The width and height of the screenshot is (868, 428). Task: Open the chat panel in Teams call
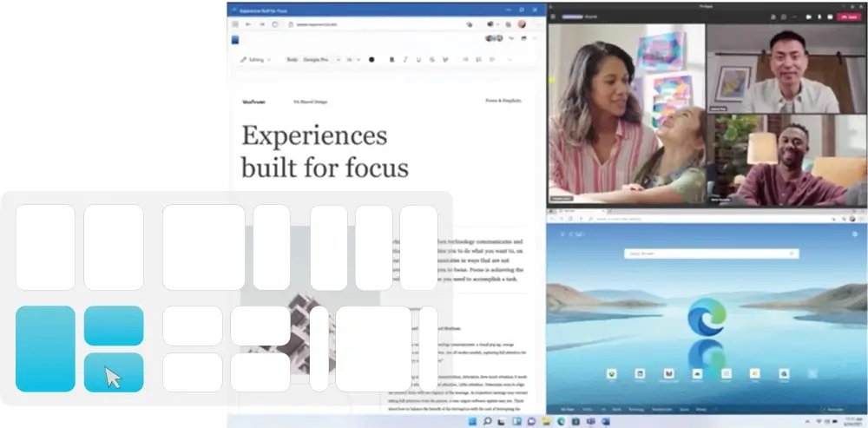click(x=784, y=17)
